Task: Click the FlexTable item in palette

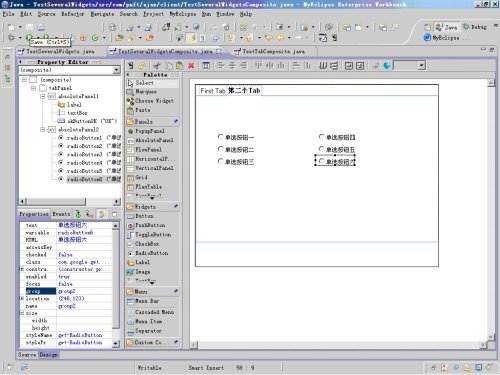Action: pyautogui.click(x=144, y=187)
